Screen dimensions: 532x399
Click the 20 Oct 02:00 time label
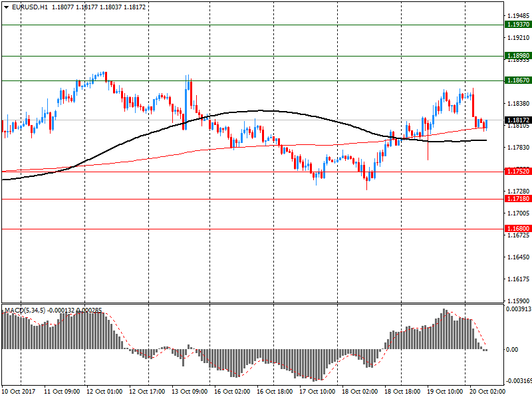[x=487, y=392]
